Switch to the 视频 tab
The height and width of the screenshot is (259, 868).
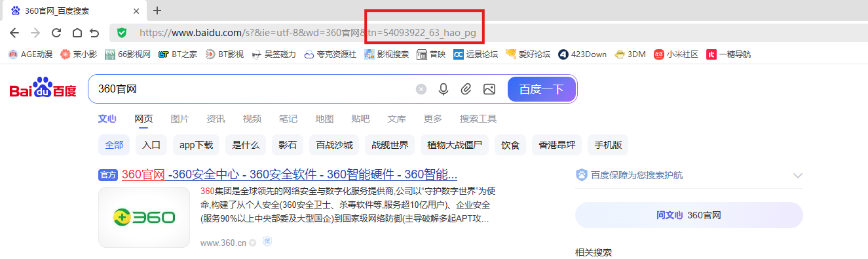(252, 119)
